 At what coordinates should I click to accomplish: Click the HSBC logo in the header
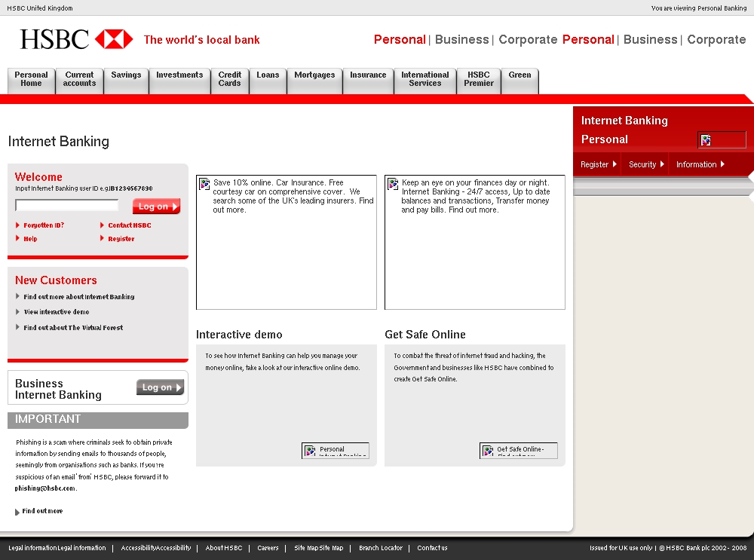76,39
